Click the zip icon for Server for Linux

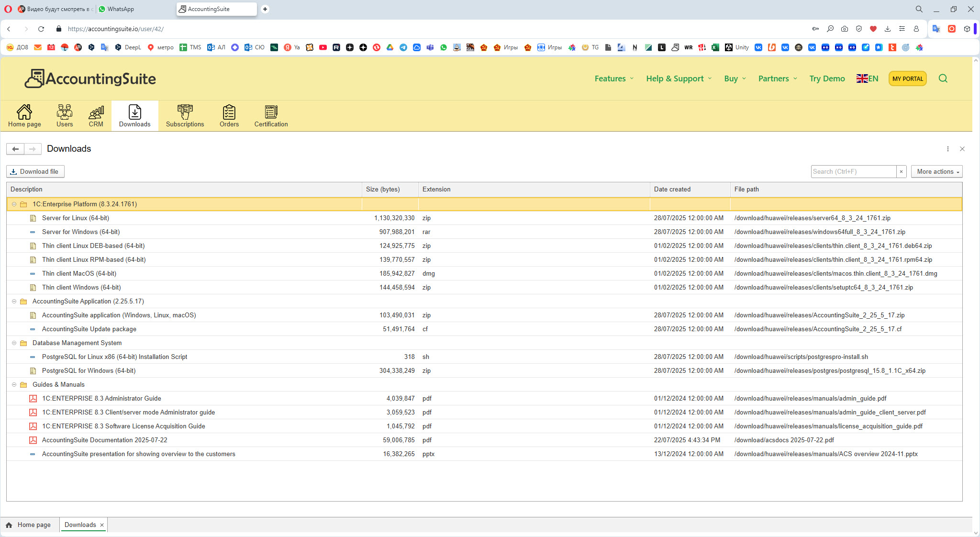pos(33,218)
